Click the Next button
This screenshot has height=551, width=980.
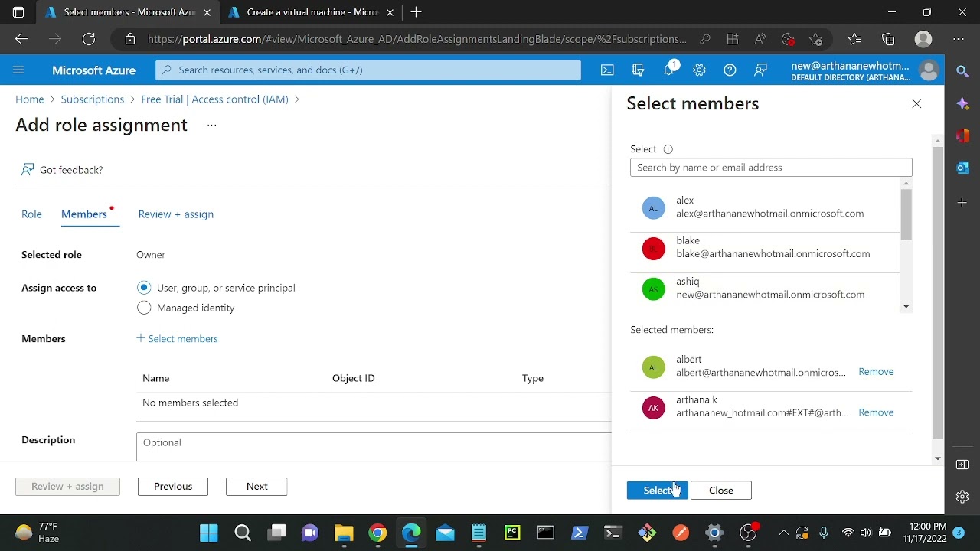click(x=256, y=487)
